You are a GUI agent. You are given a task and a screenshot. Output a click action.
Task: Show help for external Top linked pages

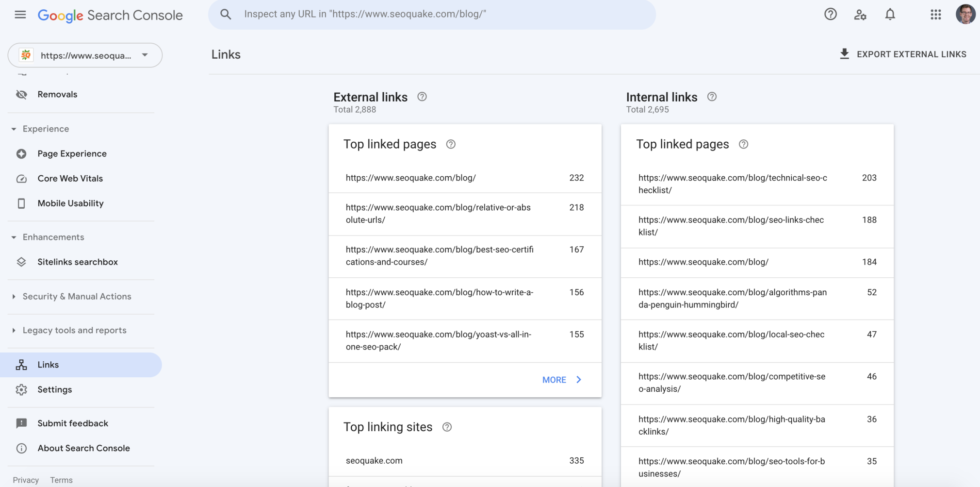tap(451, 144)
